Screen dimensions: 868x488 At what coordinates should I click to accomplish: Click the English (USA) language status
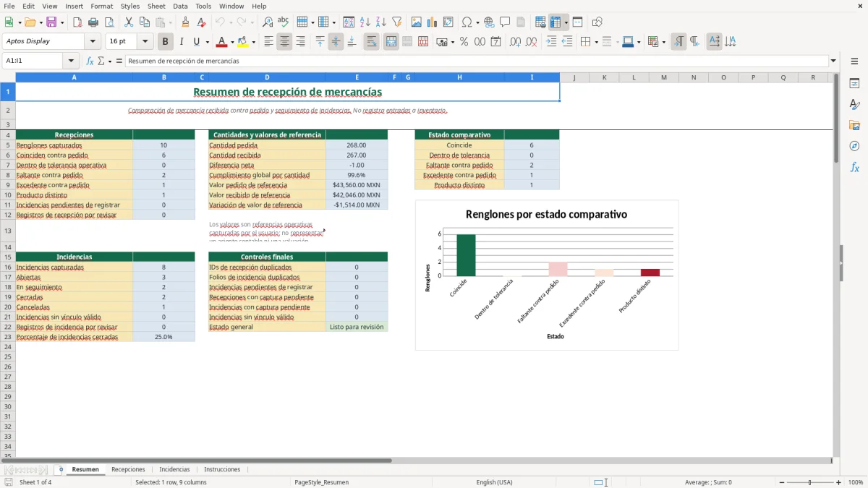tap(494, 482)
